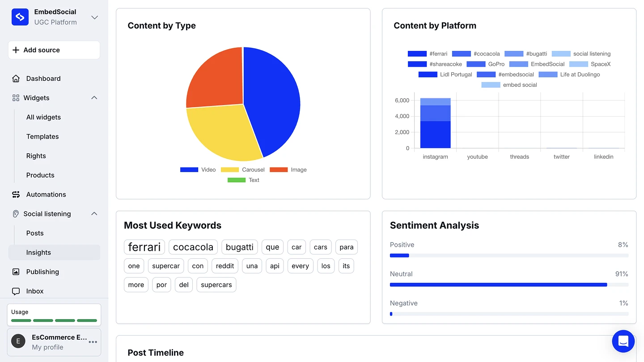Open the profile three-dots menu
This screenshot has height=362, width=644.
click(x=93, y=342)
